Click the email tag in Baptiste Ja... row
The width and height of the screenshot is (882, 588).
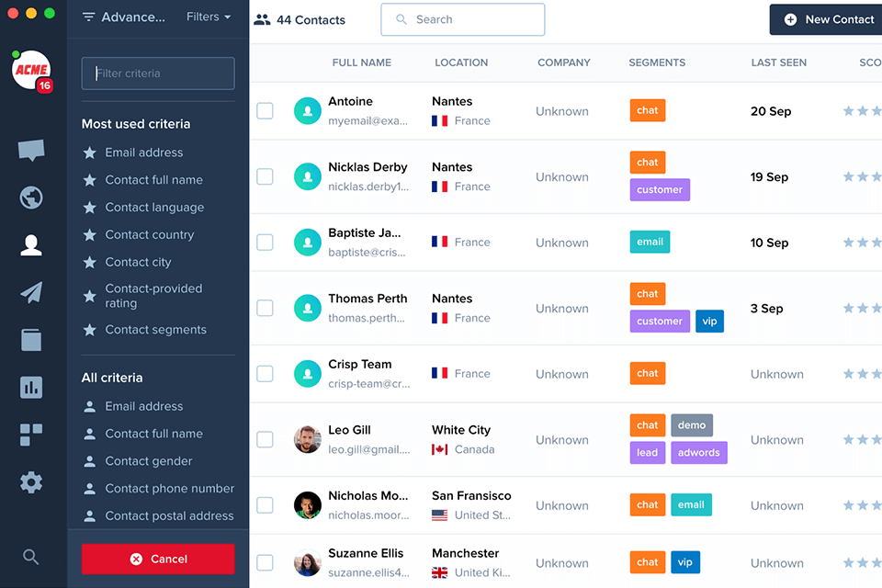(x=650, y=242)
